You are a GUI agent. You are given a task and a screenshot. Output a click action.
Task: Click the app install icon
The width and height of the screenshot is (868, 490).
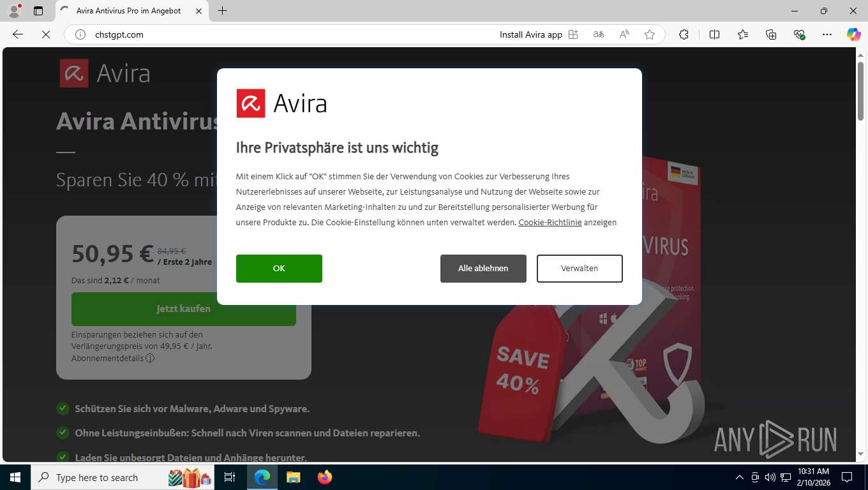[573, 34]
